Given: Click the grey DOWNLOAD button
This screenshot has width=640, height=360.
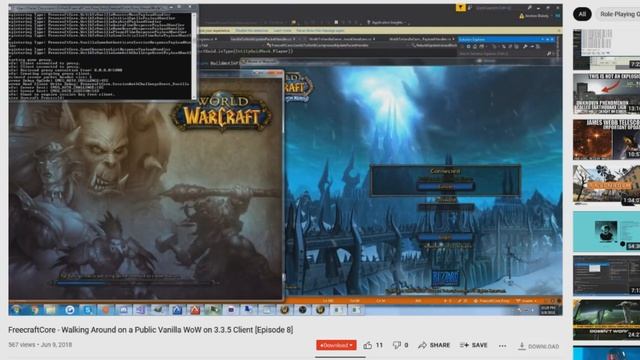Looking at the screenshot, I should click(x=538, y=346).
